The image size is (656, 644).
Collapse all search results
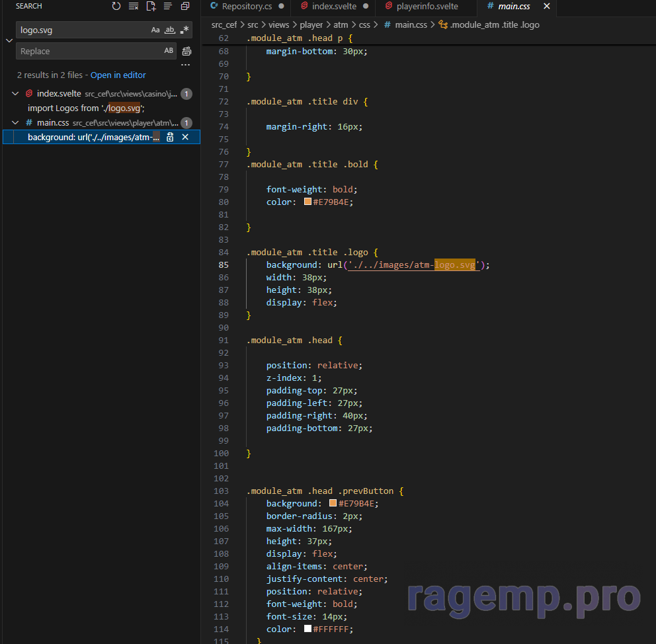pyautogui.click(x=185, y=6)
